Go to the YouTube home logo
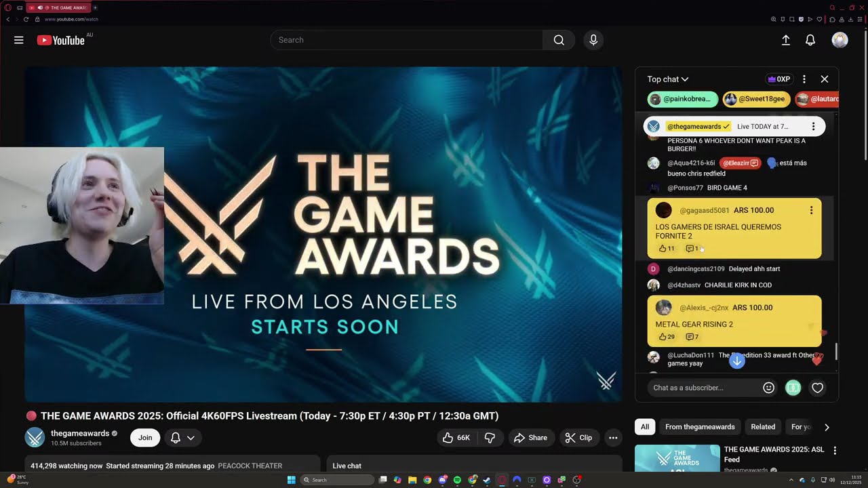Viewport: 868px width, 488px height. (61, 40)
